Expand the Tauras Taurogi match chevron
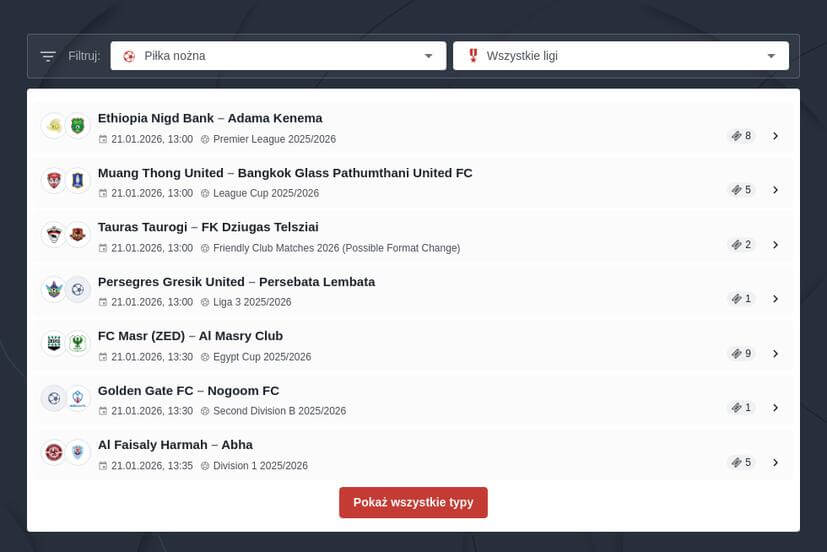The width and height of the screenshot is (827, 552). (776, 245)
